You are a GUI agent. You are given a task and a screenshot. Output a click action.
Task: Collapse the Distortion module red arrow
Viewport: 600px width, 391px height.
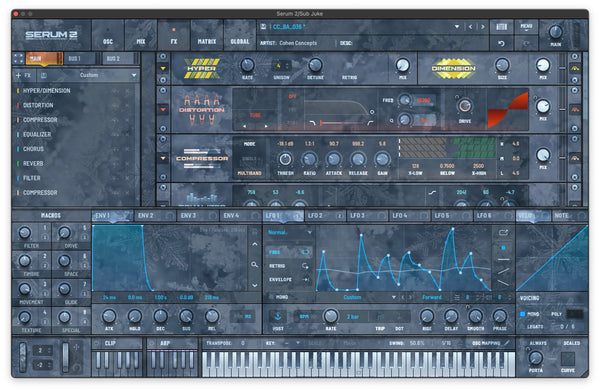(x=163, y=109)
